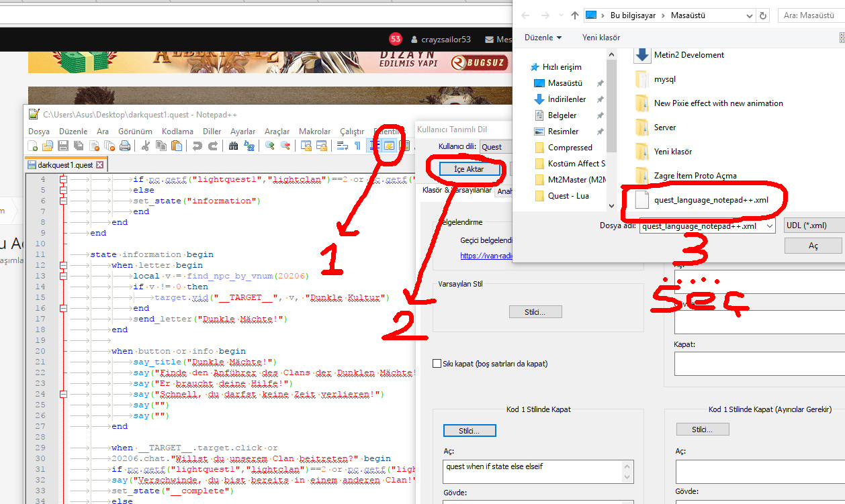This screenshot has width=845, height=504.
Task: Open the Düzenle menu in Notepad++
Action: [x=73, y=132]
